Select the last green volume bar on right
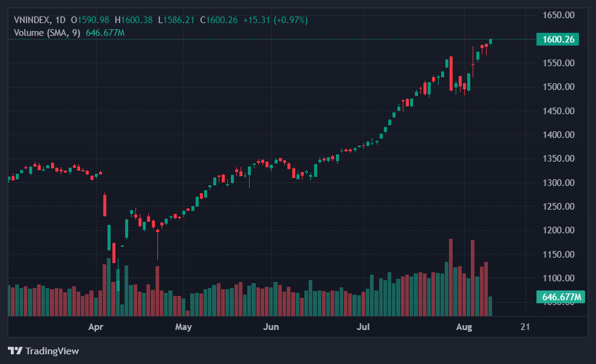The width and height of the screenshot is (596, 364). pyautogui.click(x=490, y=306)
